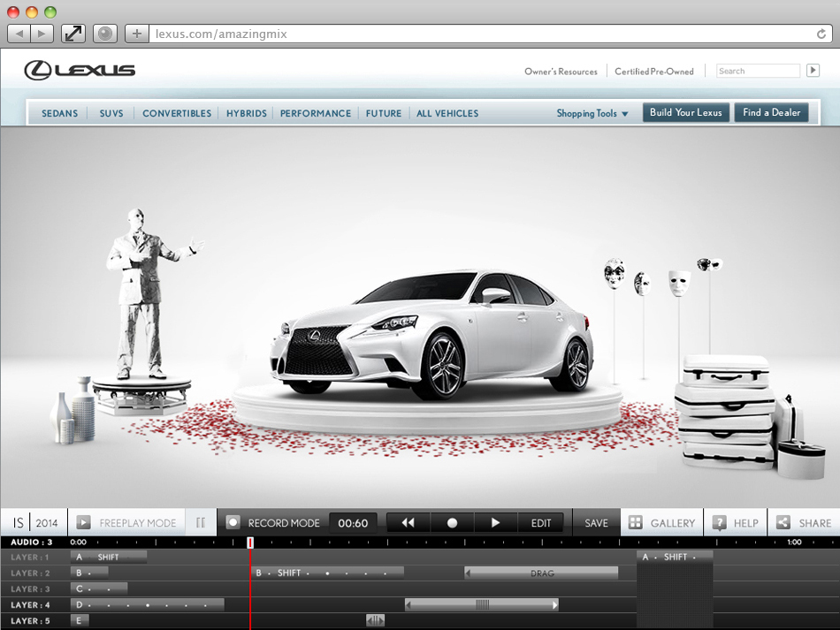
Task: Add a bookmark with the plus button
Action: point(136,34)
